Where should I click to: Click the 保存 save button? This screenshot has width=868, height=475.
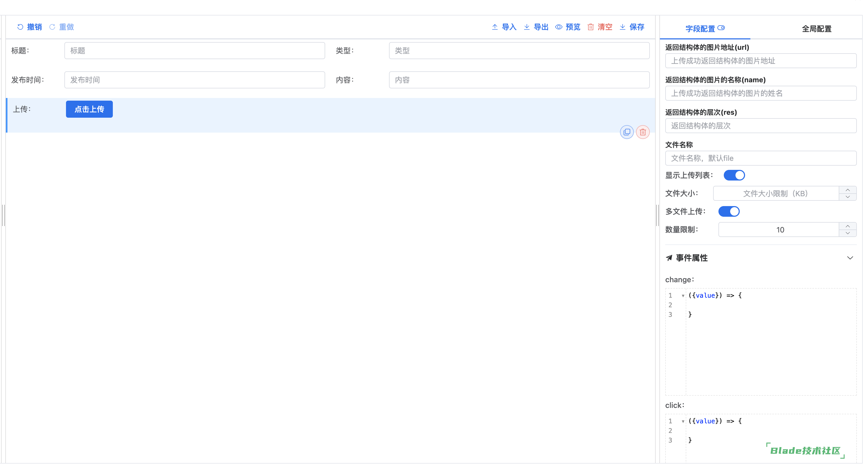(x=636, y=27)
